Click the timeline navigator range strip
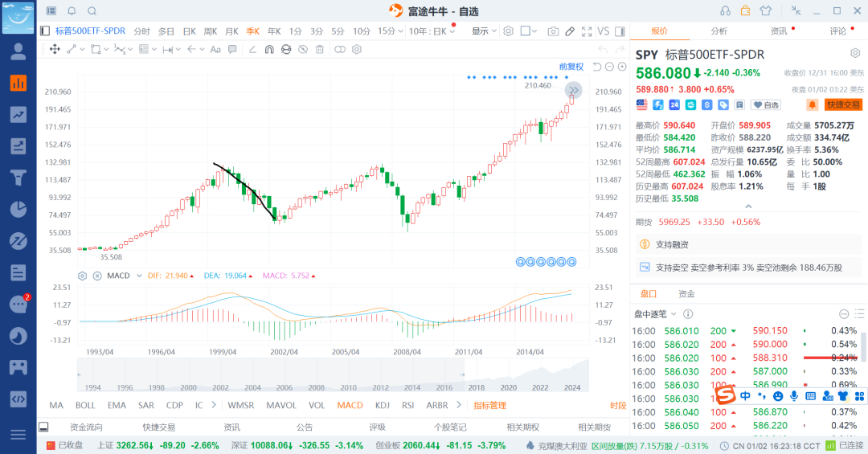Screen dimensions: 868x454 point(333,375)
